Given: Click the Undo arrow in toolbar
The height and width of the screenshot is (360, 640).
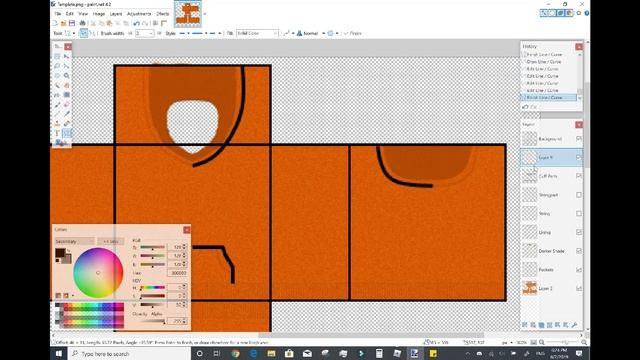Looking at the screenshot, I should coord(136,23).
